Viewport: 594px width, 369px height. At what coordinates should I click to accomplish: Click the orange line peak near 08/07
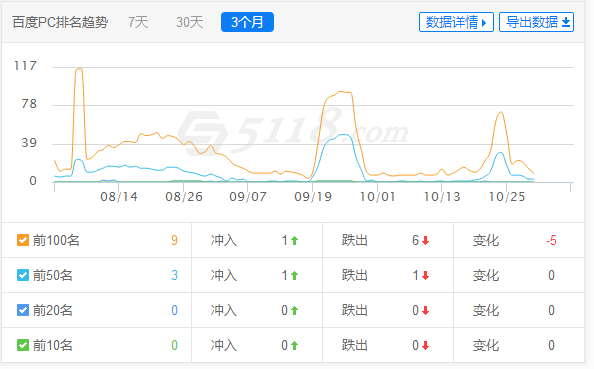tap(79, 69)
